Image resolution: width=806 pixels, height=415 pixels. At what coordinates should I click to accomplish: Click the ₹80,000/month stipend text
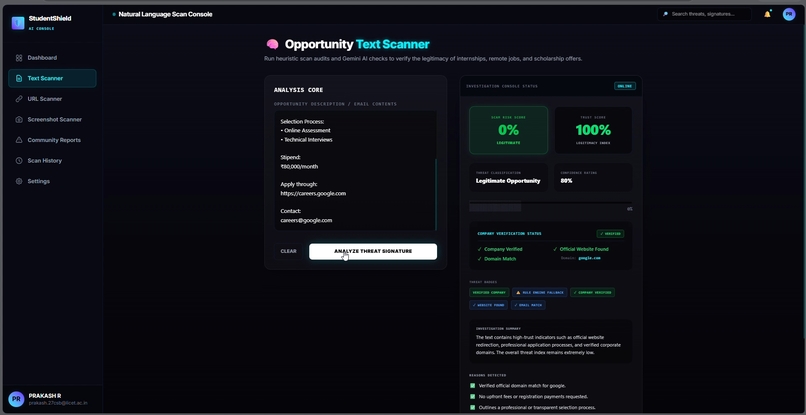pyautogui.click(x=299, y=167)
